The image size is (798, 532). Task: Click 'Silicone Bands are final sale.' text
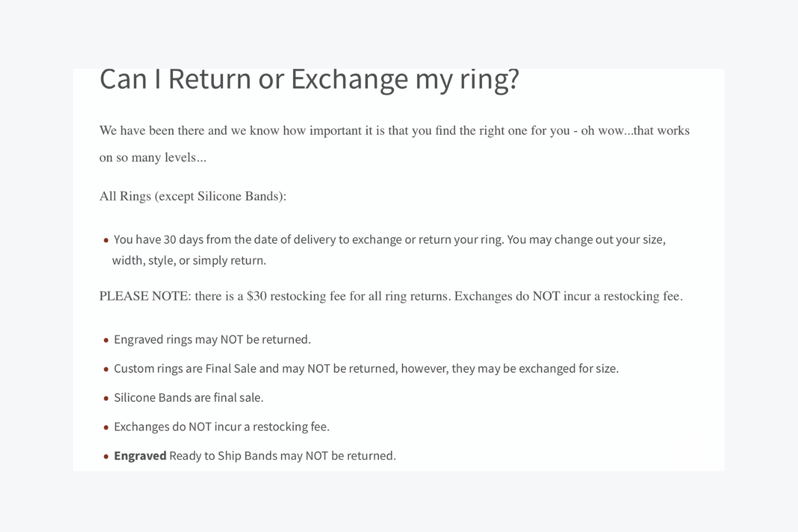pyautogui.click(x=188, y=397)
